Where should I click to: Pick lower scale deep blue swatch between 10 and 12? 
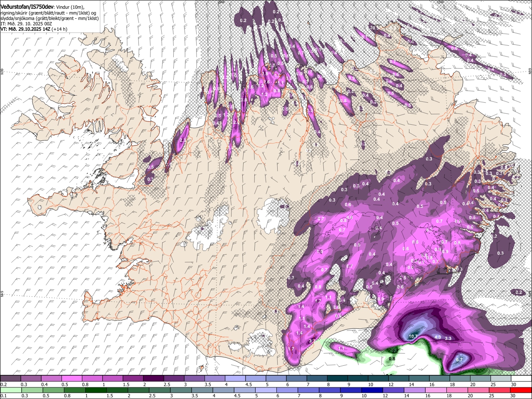pos(372,390)
